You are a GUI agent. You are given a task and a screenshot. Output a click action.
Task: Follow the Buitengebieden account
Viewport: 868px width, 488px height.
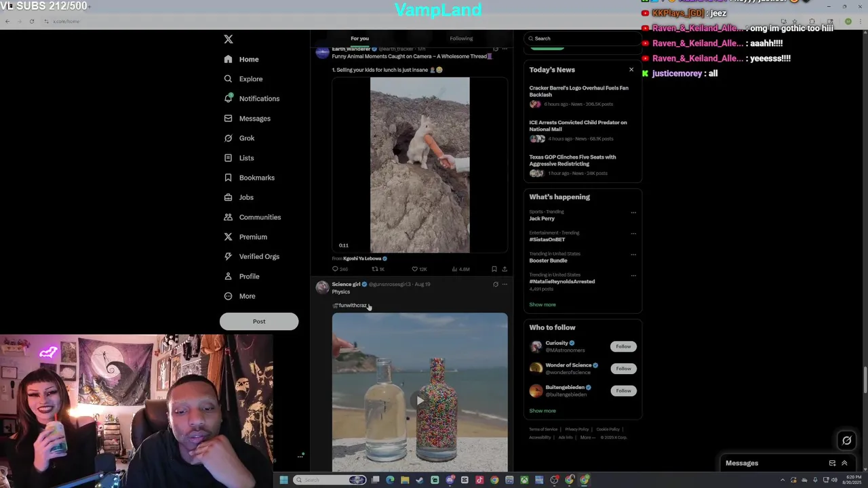click(x=623, y=390)
